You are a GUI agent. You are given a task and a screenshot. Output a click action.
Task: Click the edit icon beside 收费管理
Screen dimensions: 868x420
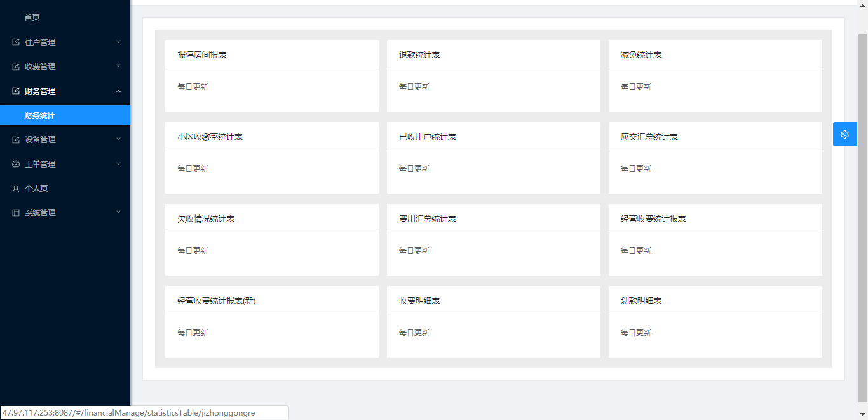click(16, 67)
